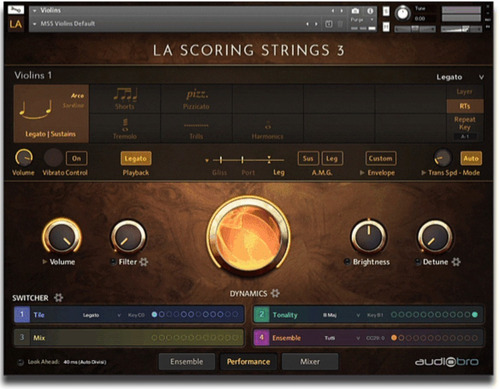Screen dimensions: 500x389
Task: Enable the Detune power toggle
Action: pos(418,262)
